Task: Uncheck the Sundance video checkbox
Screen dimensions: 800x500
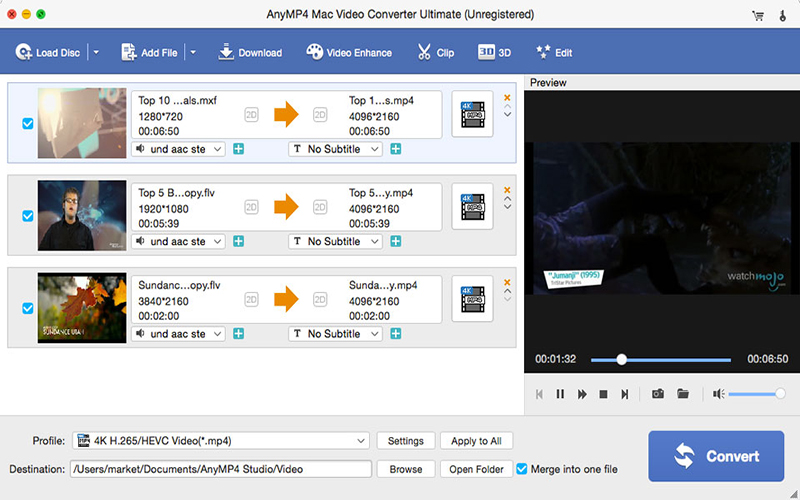Action: click(27, 309)
